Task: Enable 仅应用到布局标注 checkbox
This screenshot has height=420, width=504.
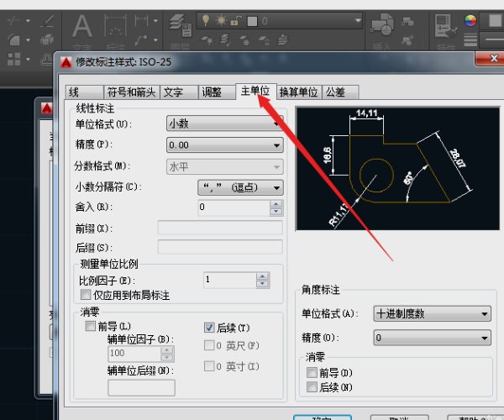Action: click(x=86, y=294)
